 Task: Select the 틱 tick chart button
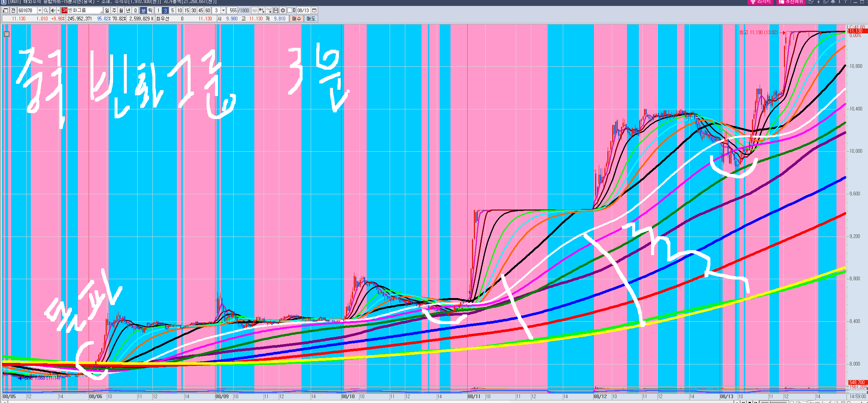coord(151,10)
